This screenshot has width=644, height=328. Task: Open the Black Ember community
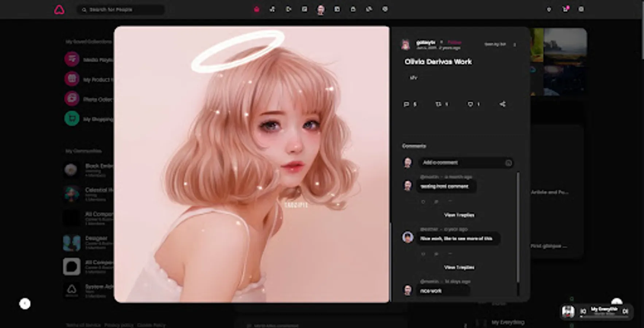point(88,170)
